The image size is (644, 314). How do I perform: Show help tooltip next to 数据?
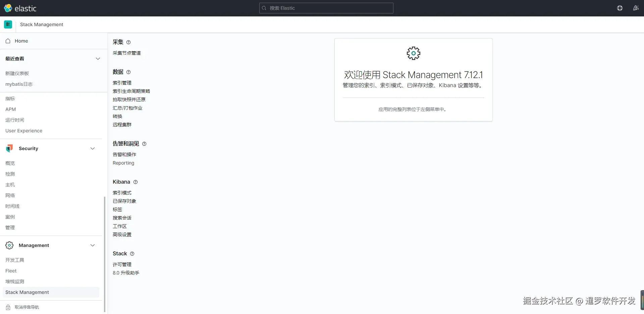coord(128,72)
